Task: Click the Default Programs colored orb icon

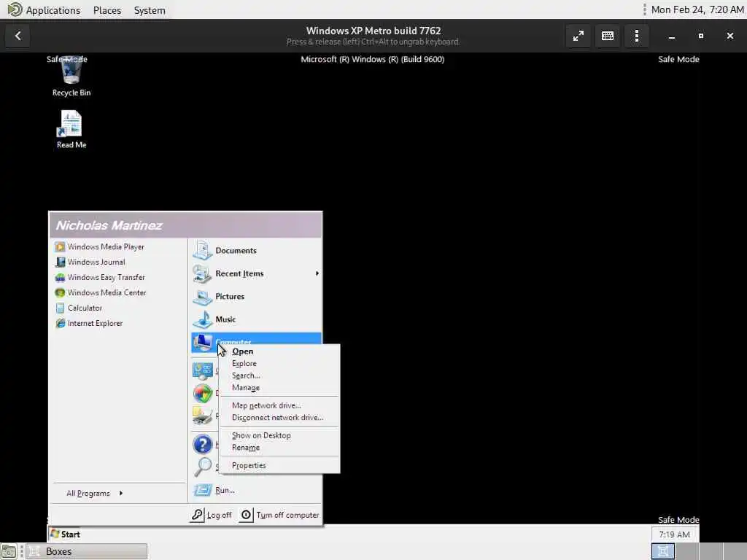Action: [x=203, y=393]
